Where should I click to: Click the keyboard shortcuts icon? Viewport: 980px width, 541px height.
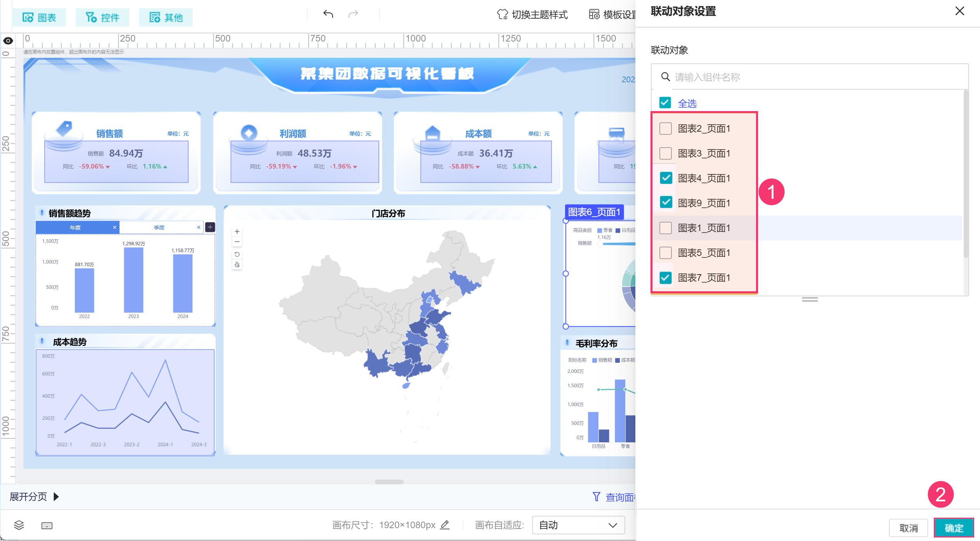pos(47,525)
